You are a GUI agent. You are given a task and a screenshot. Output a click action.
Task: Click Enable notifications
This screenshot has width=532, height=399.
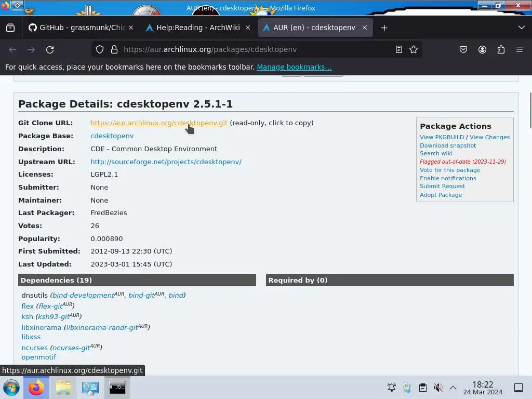click(448, 178)
